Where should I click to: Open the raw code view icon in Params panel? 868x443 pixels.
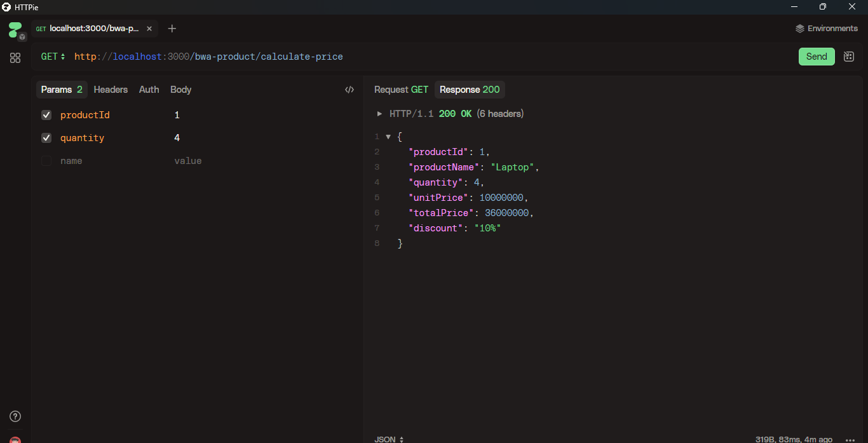[x=349, y=89]
